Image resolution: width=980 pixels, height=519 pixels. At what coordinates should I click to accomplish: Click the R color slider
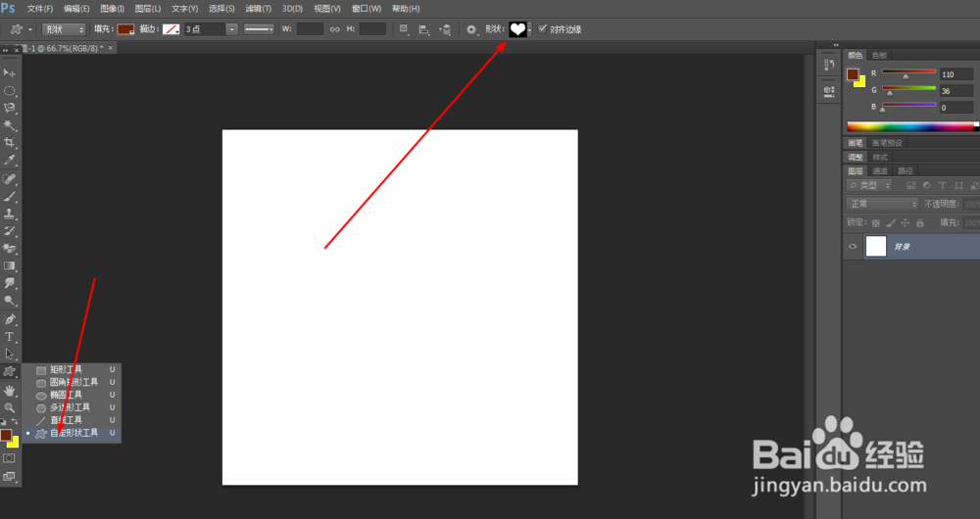(908, 72)
